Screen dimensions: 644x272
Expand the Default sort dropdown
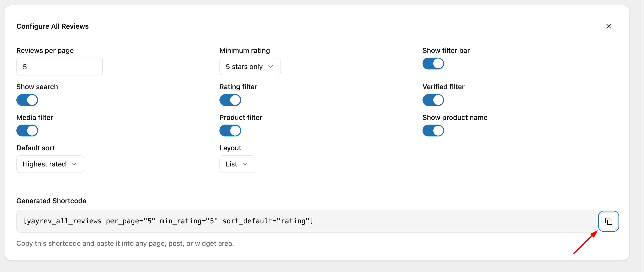pos(50,164)
